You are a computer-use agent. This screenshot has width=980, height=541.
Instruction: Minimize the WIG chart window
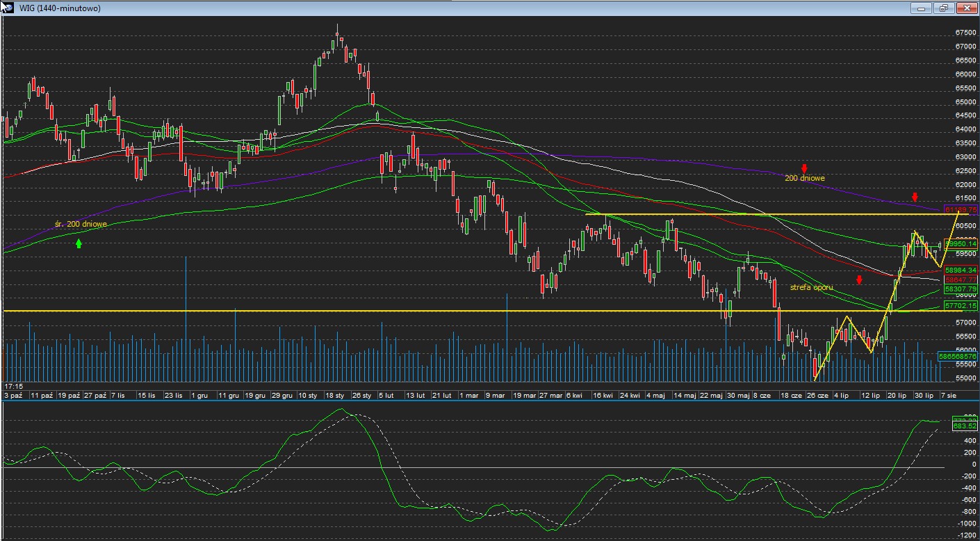click(922, 8)
